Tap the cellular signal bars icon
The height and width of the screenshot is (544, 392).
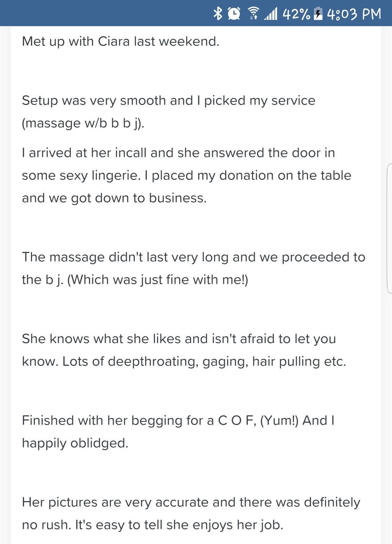(x=271, y=14)
